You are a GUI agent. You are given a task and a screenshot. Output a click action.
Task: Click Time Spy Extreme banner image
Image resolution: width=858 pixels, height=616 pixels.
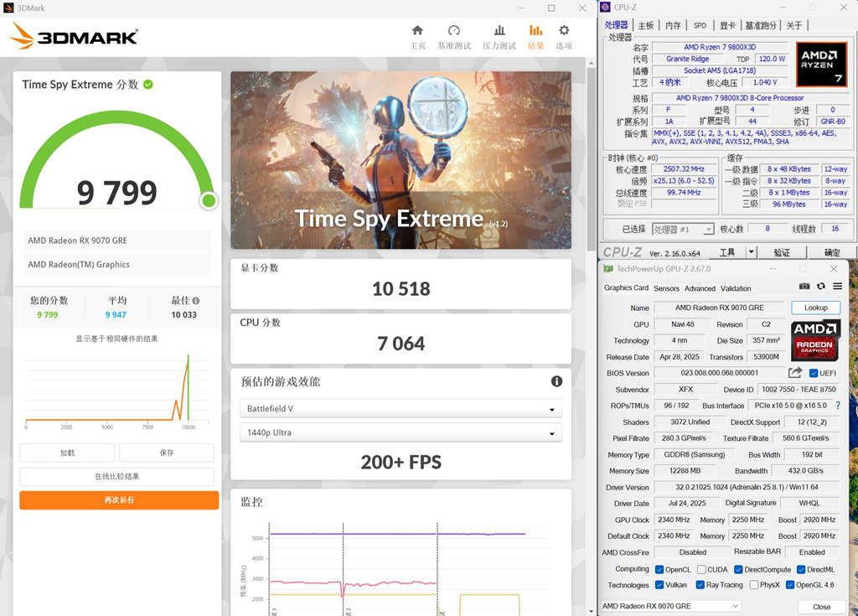[x=401, y=160]
